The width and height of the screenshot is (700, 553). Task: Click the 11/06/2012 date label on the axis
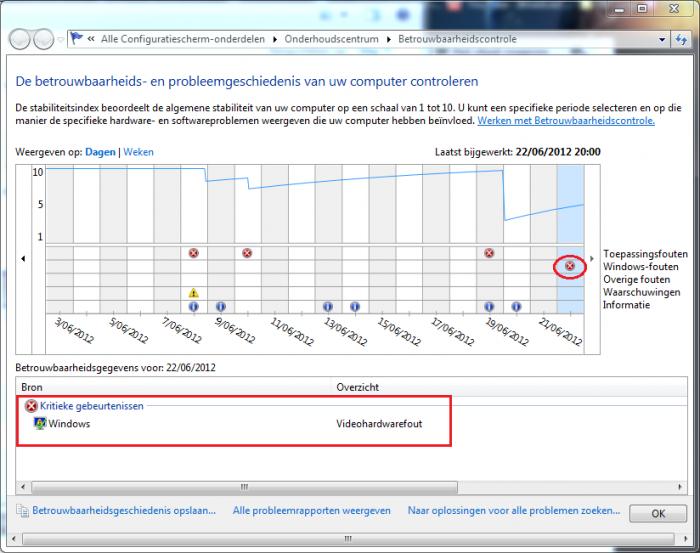click(x=292, y=332)
